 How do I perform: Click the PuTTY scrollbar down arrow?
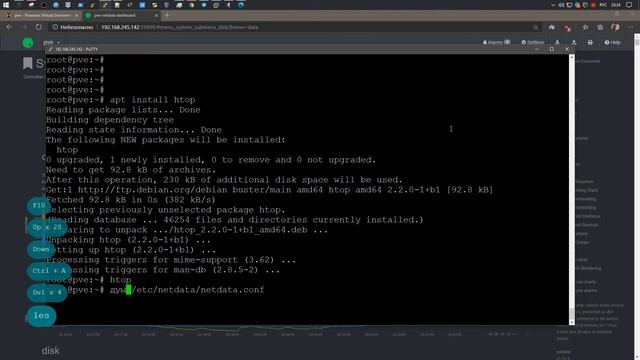point(572,322)
